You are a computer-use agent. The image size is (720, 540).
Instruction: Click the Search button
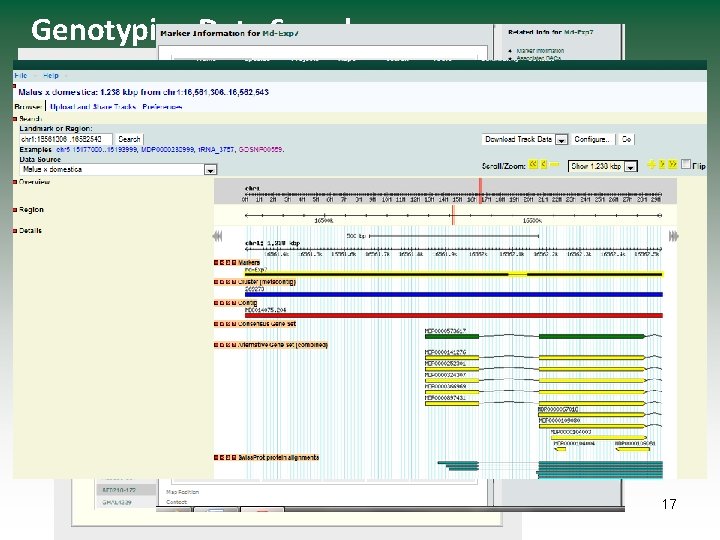coord(129,139)
